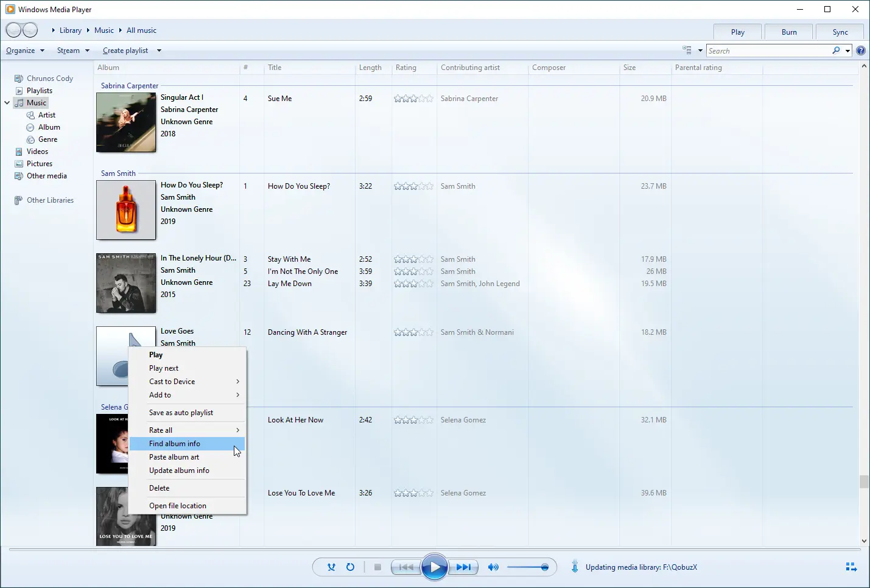Collapse the Music tree node
This screenshot has height=588, width=870.
(7, 102)
